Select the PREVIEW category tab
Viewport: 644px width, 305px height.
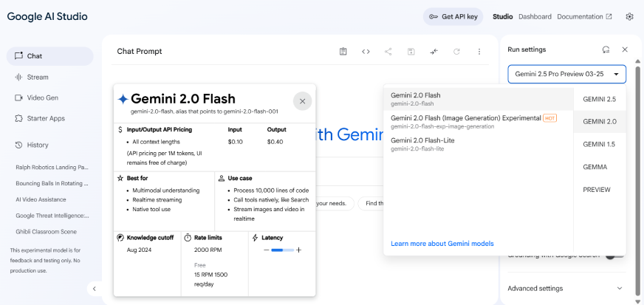coord(600,190)
